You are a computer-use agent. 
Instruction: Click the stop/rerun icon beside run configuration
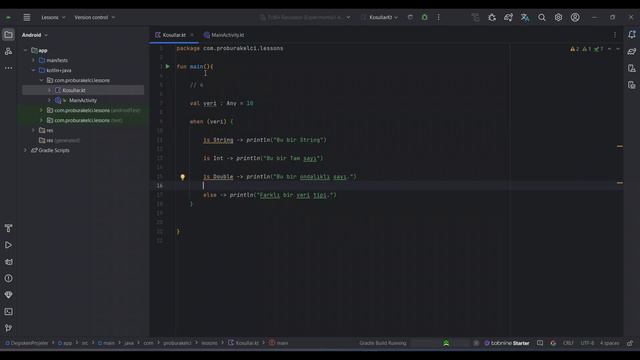coord(410,17)
